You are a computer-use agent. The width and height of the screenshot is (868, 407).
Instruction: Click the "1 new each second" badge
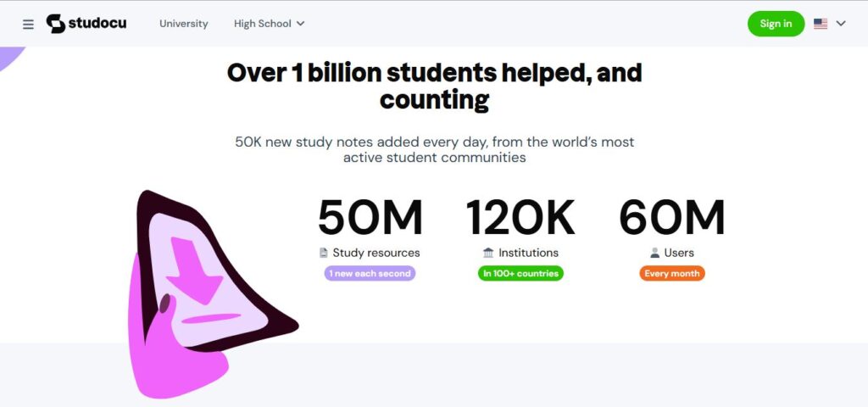(370, 273)
